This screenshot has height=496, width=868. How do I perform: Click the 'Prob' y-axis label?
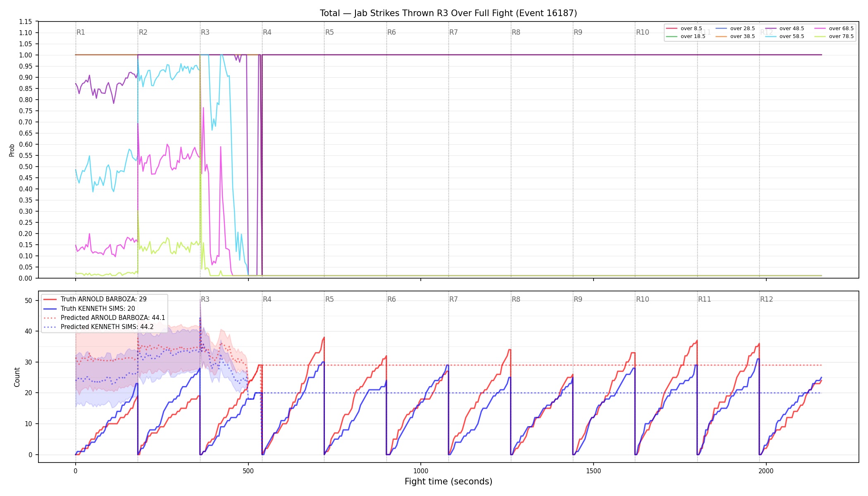[12, 150]
